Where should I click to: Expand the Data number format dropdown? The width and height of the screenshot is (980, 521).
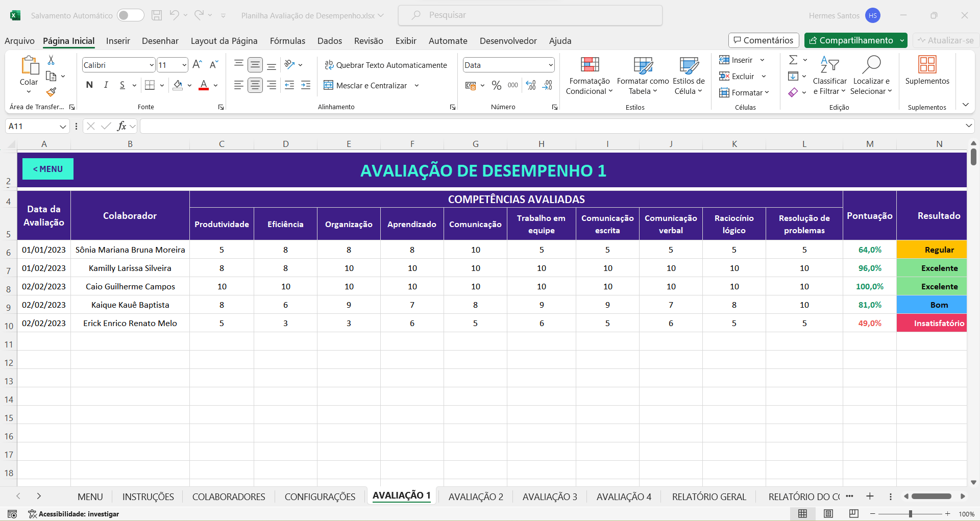point(551,65)
